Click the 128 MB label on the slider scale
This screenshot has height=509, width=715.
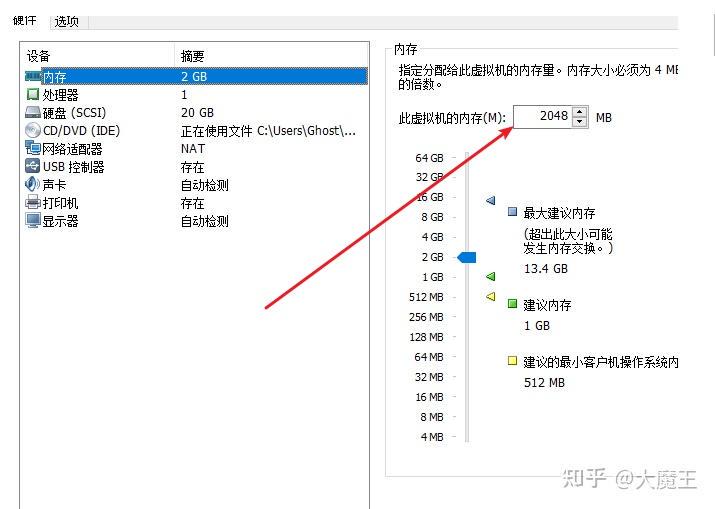pos(426,337)
